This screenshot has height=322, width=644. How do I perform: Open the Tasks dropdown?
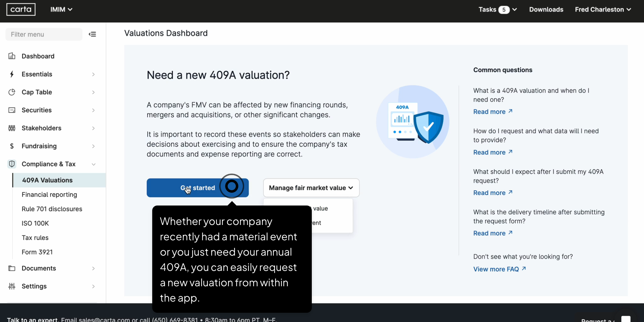pos(498,10)
